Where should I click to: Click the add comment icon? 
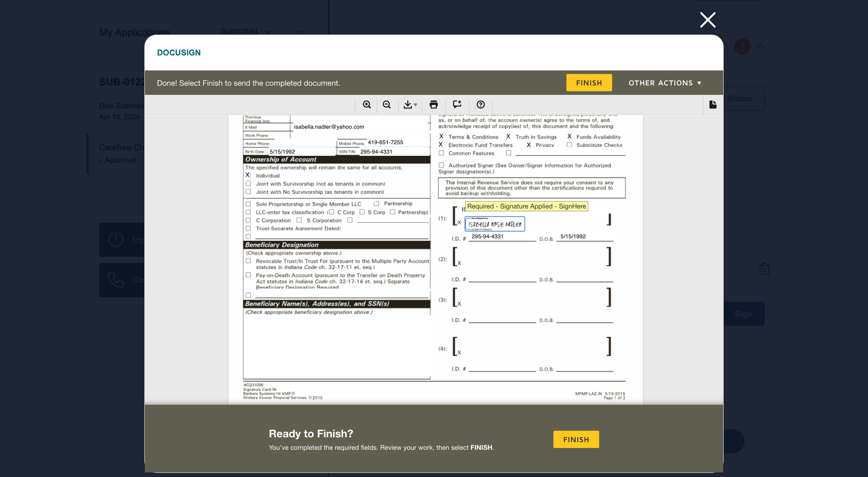point(457,105)
